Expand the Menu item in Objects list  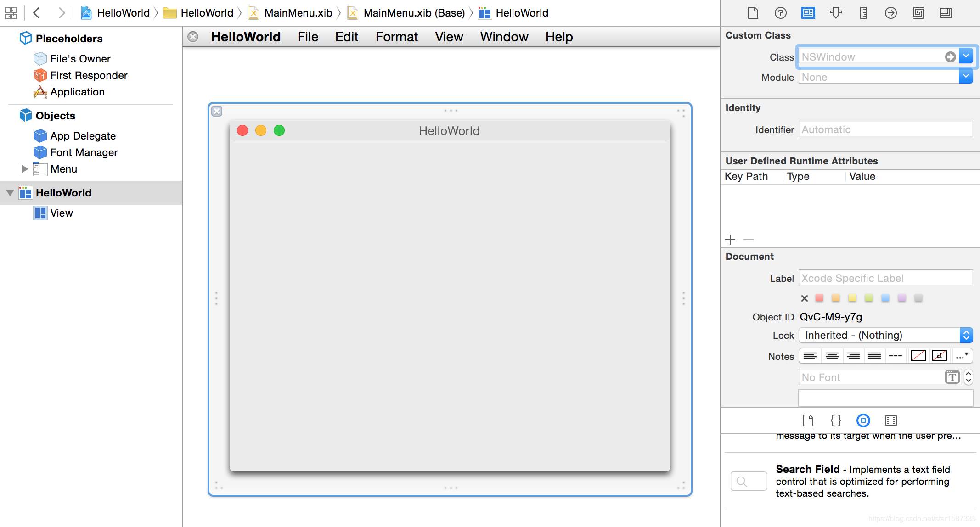[x=24, y=169]
